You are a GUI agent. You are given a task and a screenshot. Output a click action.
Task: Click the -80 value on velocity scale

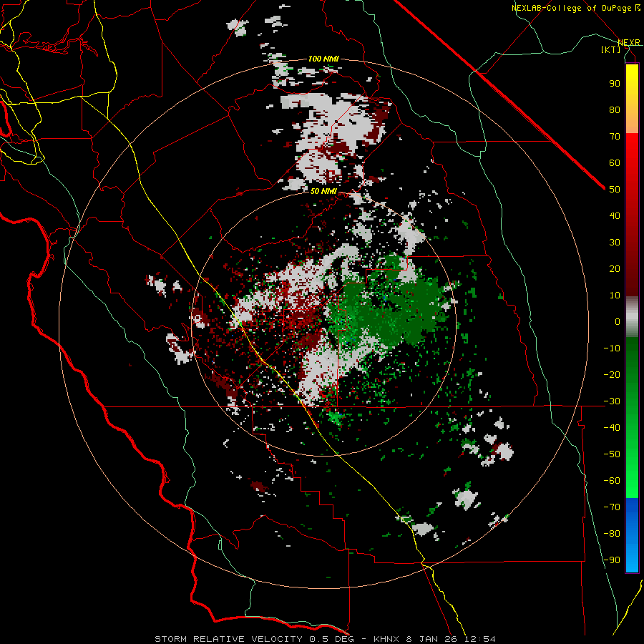tap(612, 534)
